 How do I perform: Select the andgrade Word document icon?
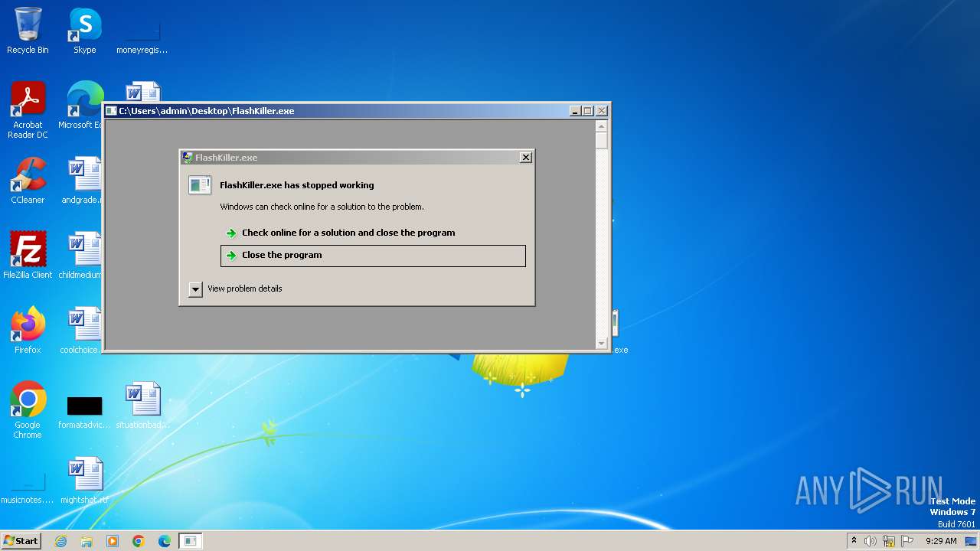(83, 181)
